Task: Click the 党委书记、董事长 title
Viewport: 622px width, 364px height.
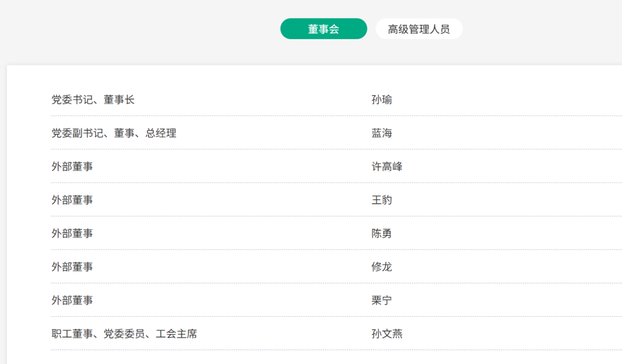Action: point(93,100)
